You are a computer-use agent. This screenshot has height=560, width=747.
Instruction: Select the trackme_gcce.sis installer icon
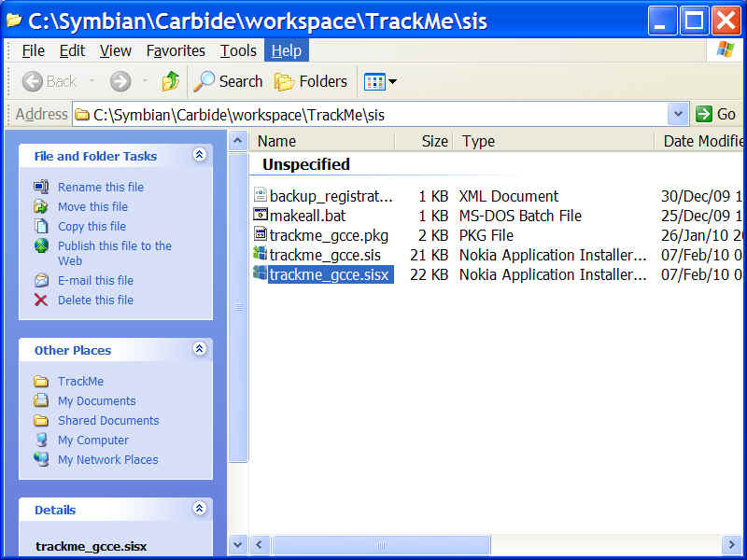261,255
